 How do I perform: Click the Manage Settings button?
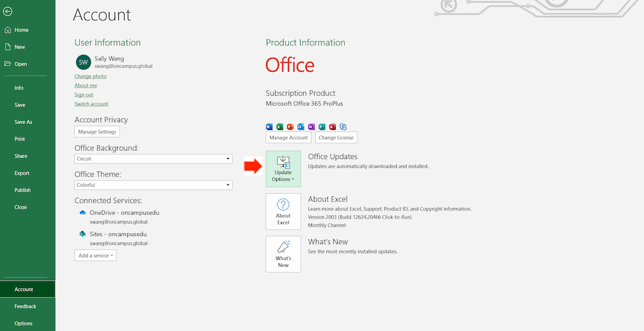tap(97, 132)
